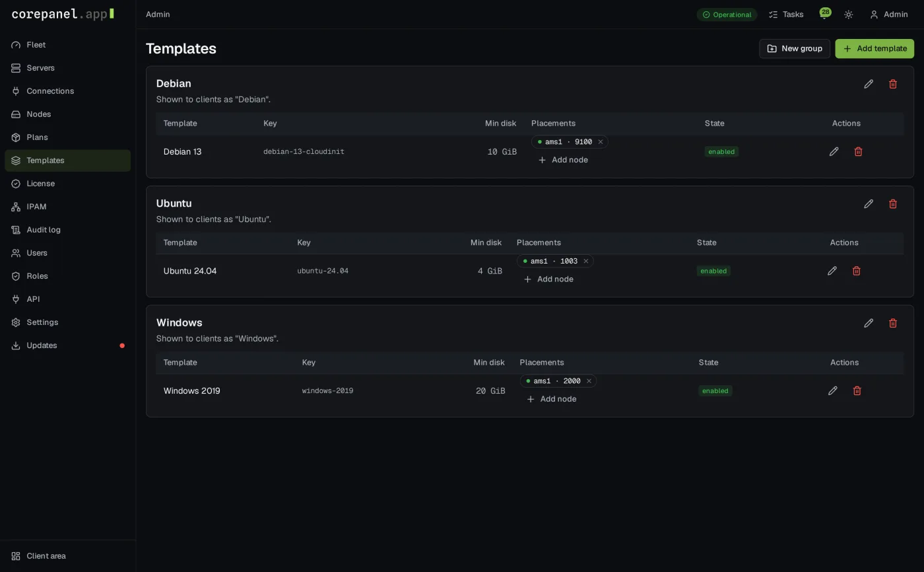Create a New group

click(x=795, y=49)
